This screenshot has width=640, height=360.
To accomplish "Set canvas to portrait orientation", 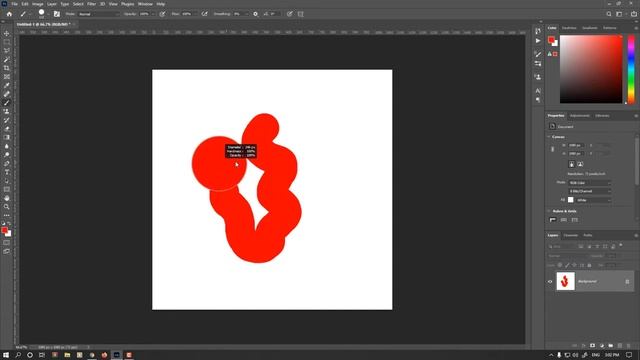I will pyautogui.click(x=571, y=164).
